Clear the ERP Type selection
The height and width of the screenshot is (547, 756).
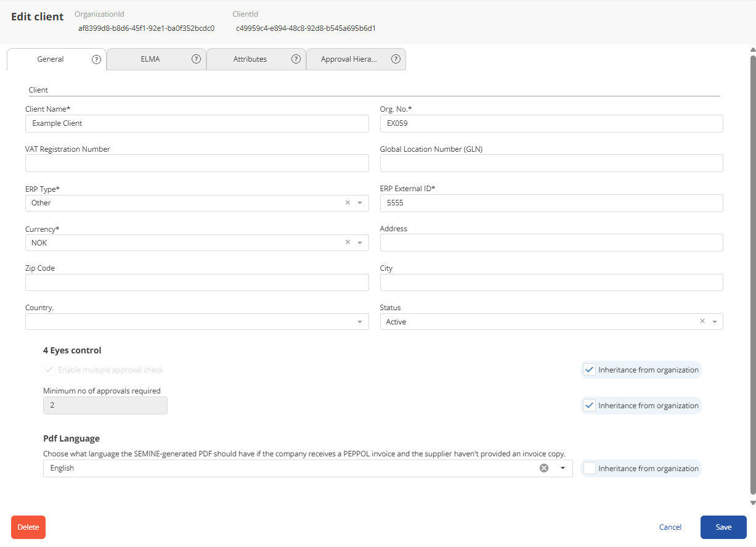click(x=348, y=203)
